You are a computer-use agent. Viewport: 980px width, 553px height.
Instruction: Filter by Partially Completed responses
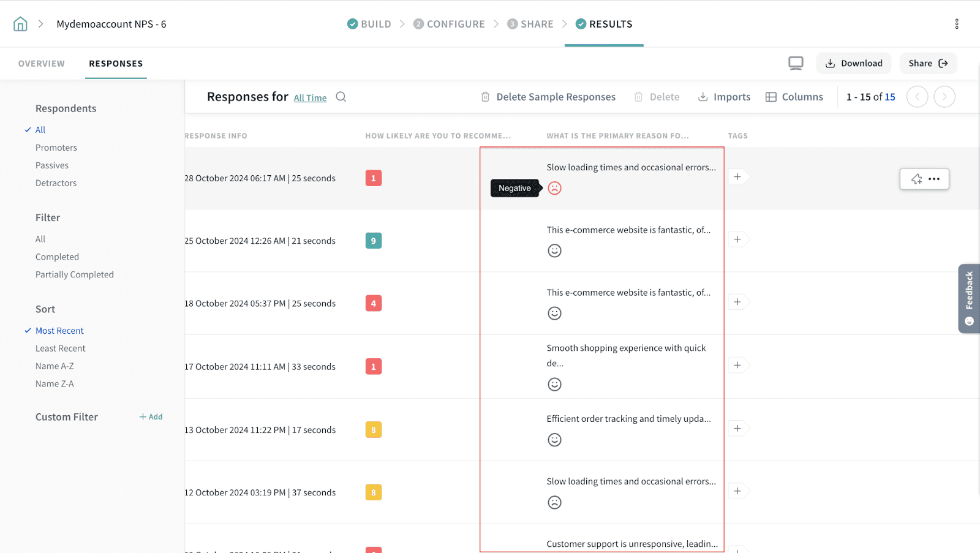[75, 274]
